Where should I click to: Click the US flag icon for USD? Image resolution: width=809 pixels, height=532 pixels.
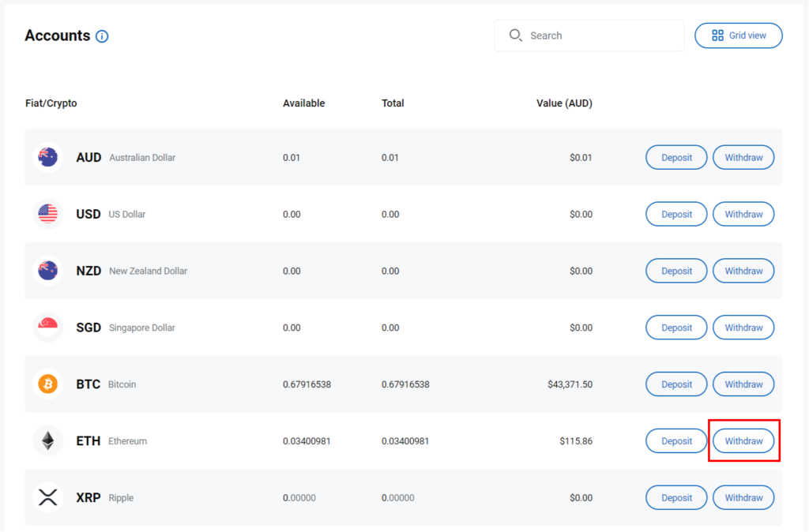pos(48,214)
